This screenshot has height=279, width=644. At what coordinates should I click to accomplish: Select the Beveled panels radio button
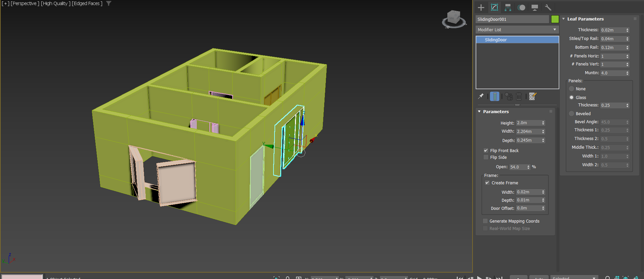tap(572, 113)
